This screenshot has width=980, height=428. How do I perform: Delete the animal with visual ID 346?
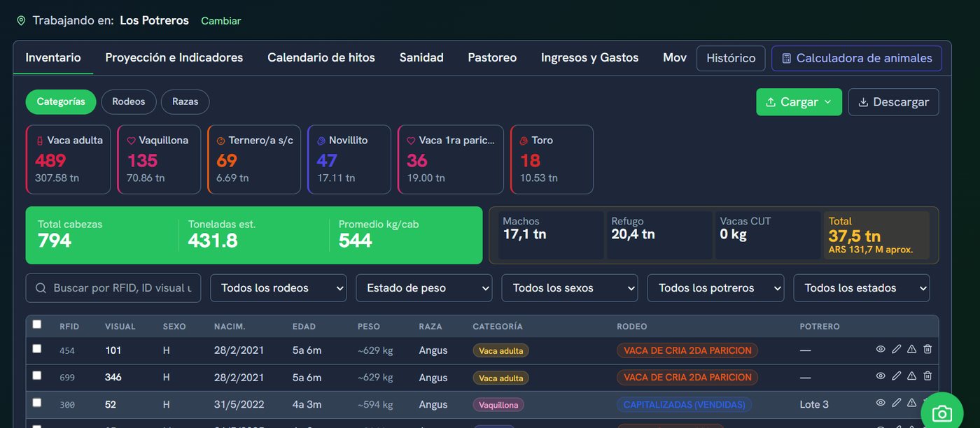pos(927,376)
